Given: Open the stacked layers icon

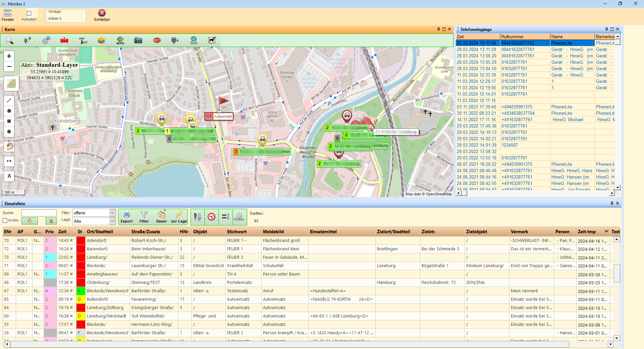Looking at the screenshot, I should [101, 40].
